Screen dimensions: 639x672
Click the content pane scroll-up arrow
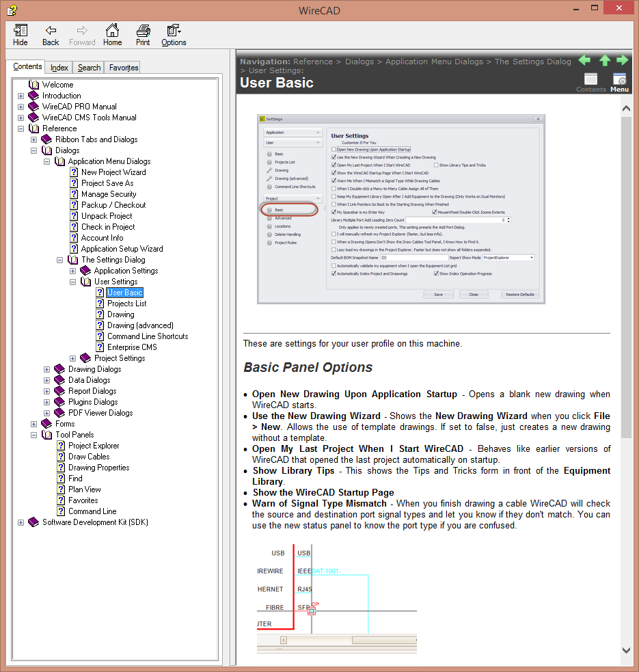[x=626, y=109]
